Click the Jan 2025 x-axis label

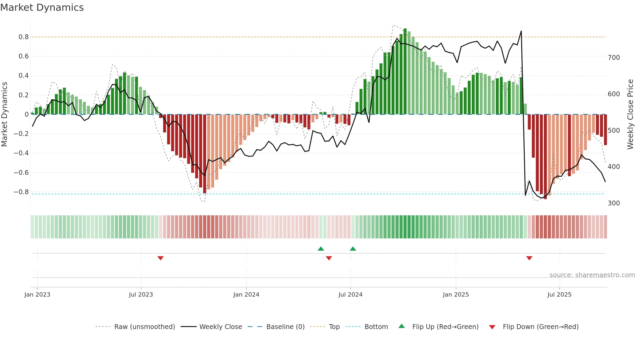(456, 294)
